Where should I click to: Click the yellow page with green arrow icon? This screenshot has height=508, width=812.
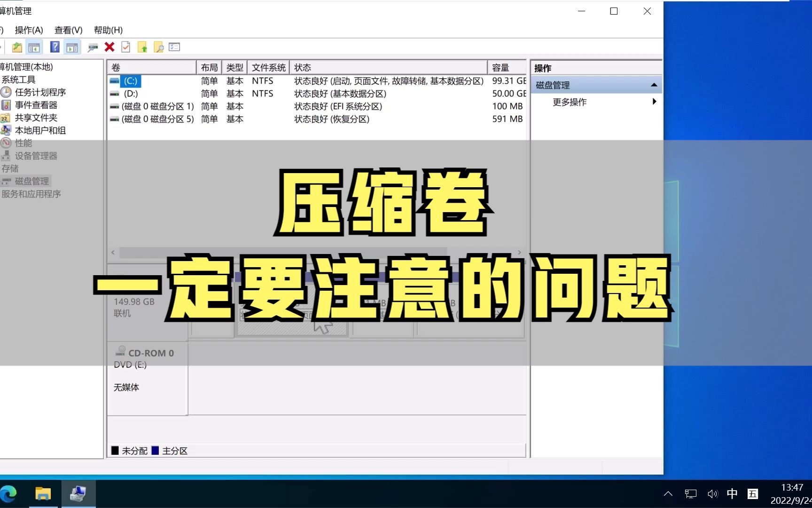tap(142, 47)
